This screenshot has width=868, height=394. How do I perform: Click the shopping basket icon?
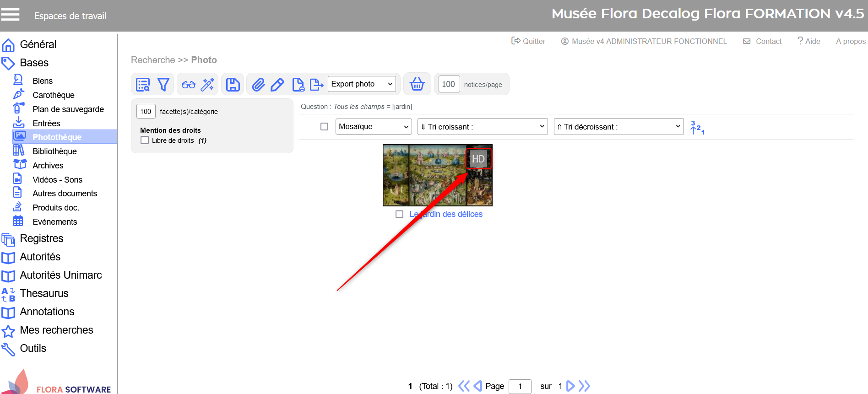point(417,84)
